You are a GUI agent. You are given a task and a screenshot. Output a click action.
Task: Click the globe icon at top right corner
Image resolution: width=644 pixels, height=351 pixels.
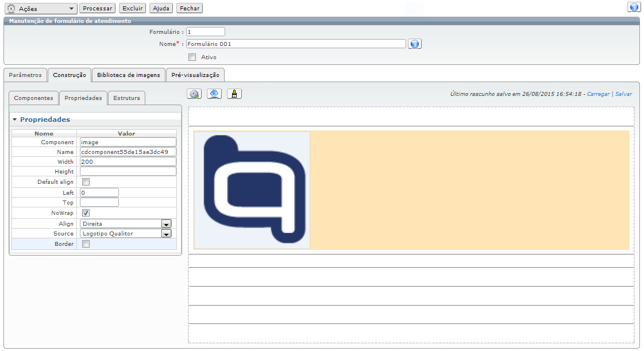(634, 7)
